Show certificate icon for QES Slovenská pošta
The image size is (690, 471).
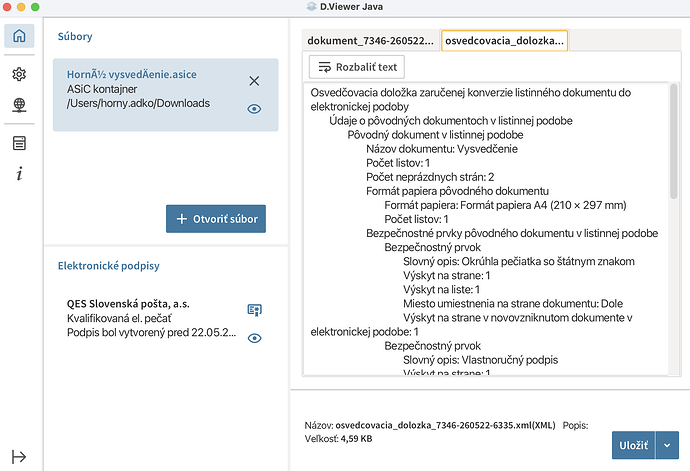[x=254, y=310]
